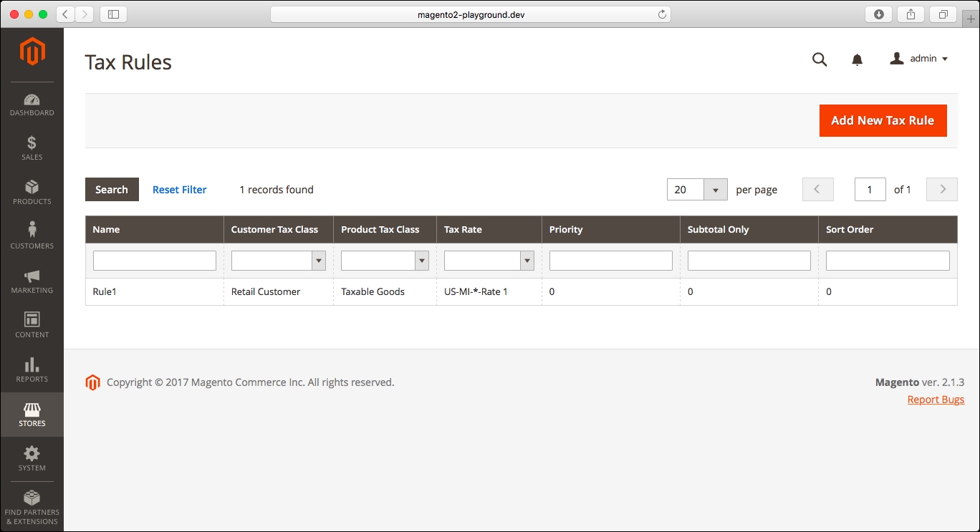Sort by the Name column header

(155, 230)
